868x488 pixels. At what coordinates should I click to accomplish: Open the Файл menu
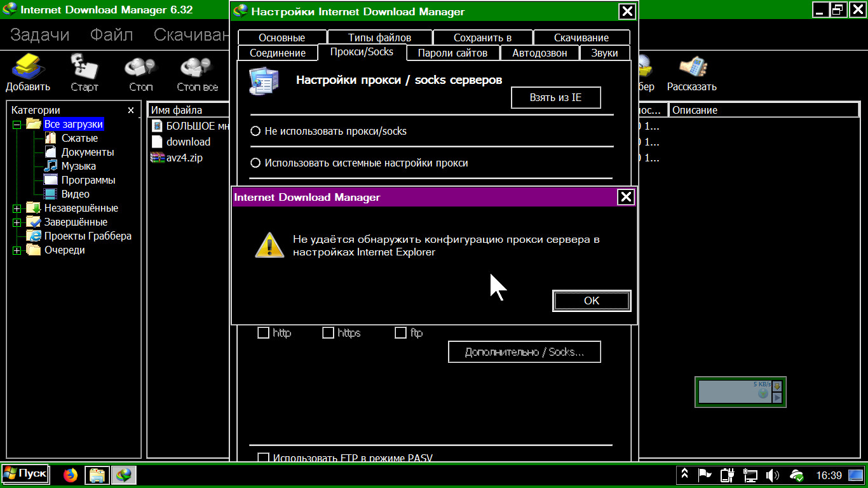[x=112, y=35]
